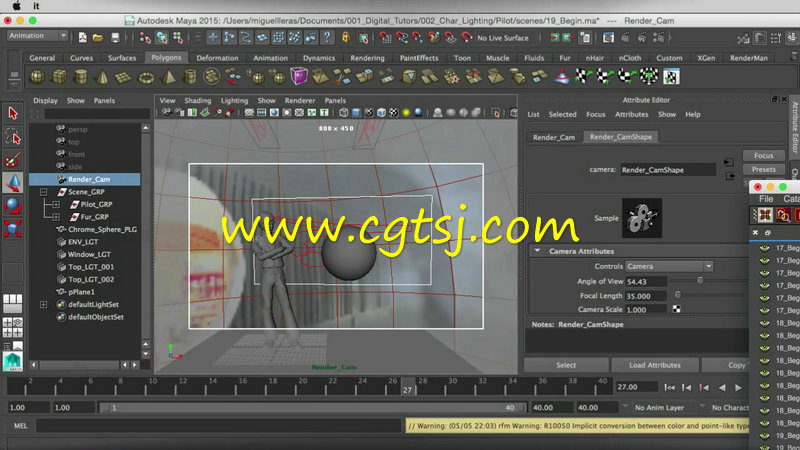This screenshot has width=800, height=450.
Task: Toggle the Apple menu
Action: 16,6
